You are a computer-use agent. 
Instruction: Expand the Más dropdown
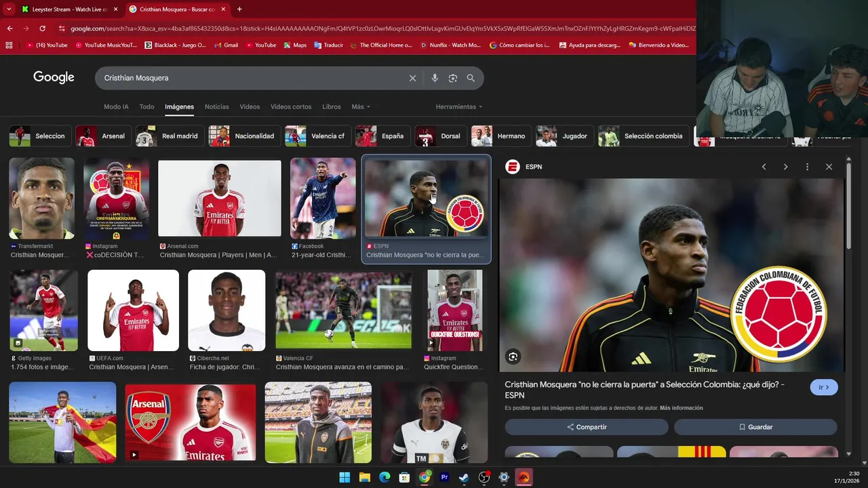click(361, 107)
